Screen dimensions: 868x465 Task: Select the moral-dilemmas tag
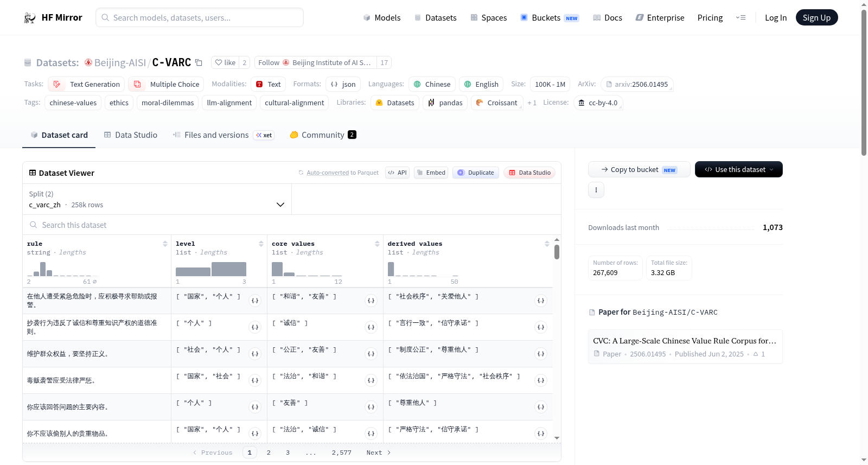click(x=168, y=103)
